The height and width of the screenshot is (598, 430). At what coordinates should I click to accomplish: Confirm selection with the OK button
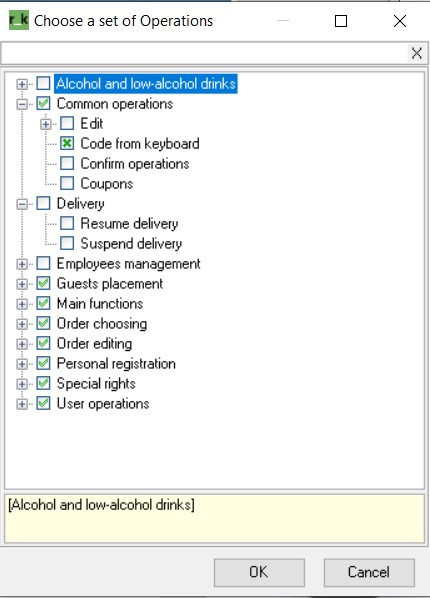tap(259, 572)
